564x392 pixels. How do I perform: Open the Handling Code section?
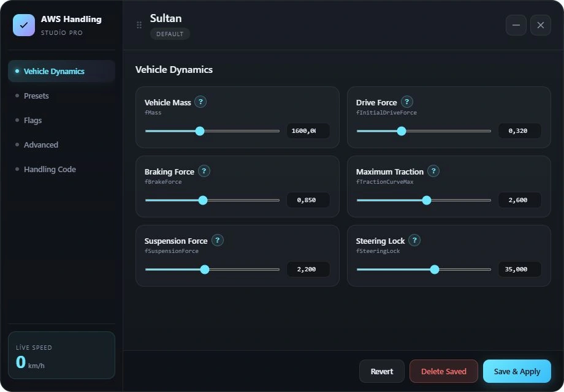pos(61,169)
